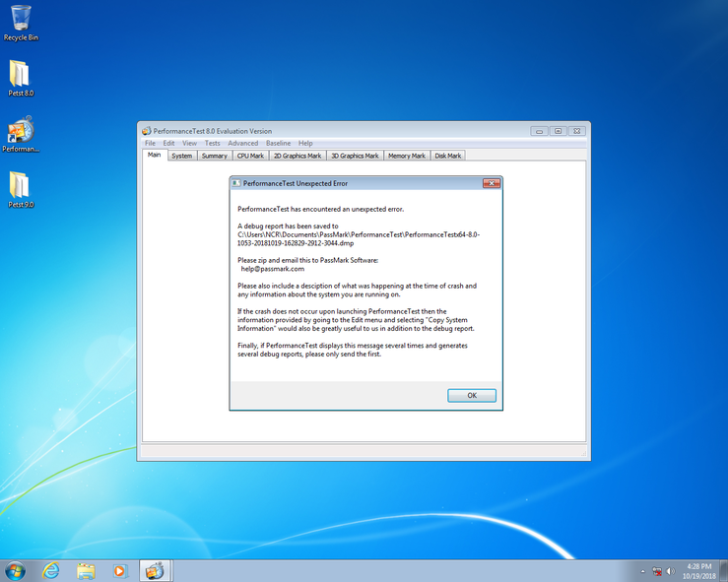Select the Petst 8.0 folder icon
Screen dimensions: 728x582
(21, 79)
